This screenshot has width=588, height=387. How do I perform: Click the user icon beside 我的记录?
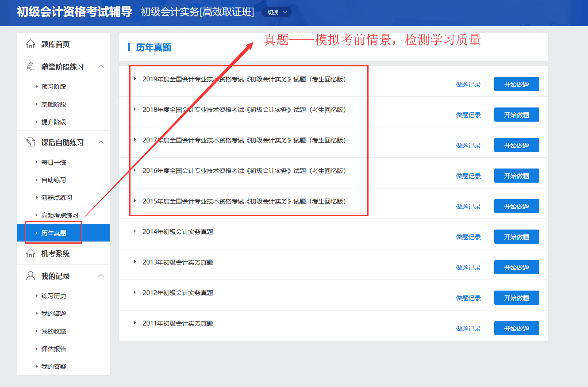31,276
